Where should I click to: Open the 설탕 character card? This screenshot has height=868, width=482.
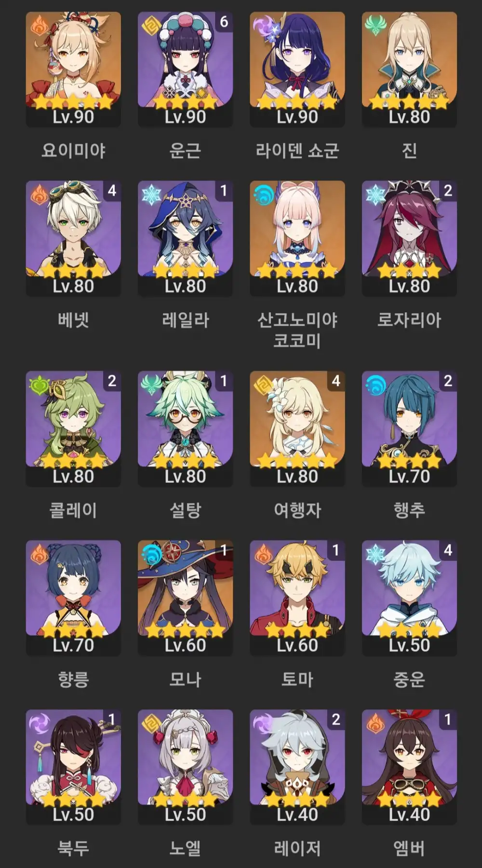click(x=185, y=429)
